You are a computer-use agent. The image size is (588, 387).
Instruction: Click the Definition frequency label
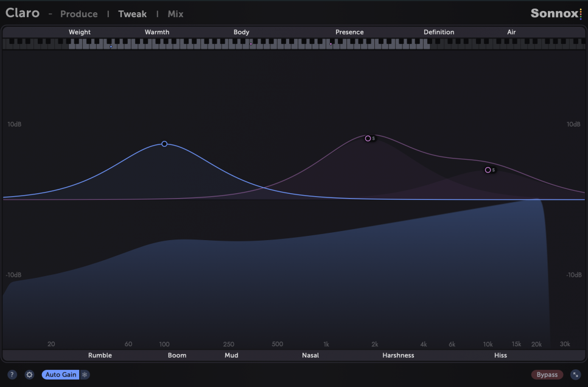pos(439,32)
